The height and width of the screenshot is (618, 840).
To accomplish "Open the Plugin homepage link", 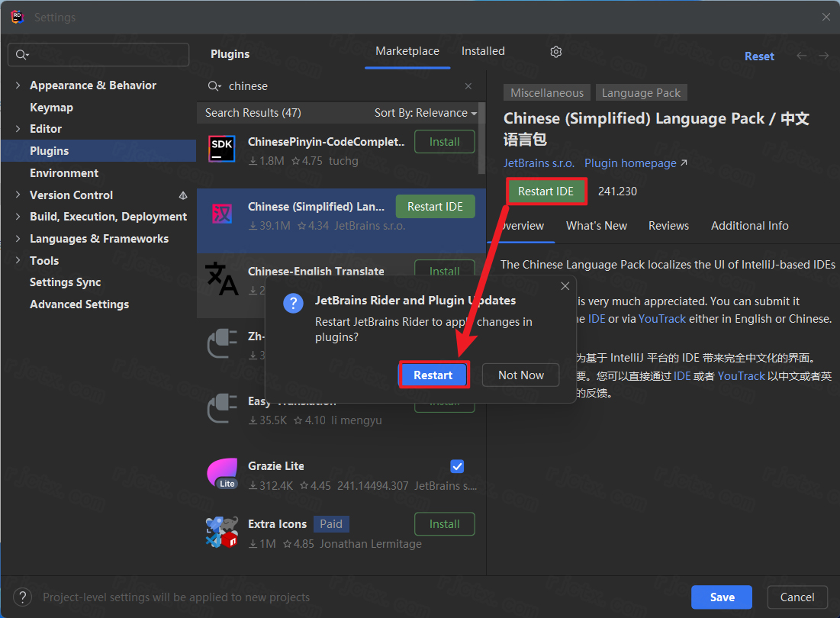I will click(636, 163).
